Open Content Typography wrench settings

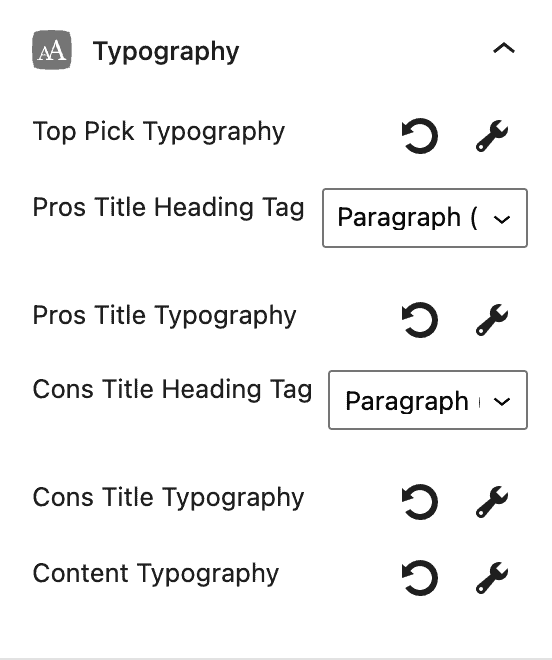tap(492, 578)
